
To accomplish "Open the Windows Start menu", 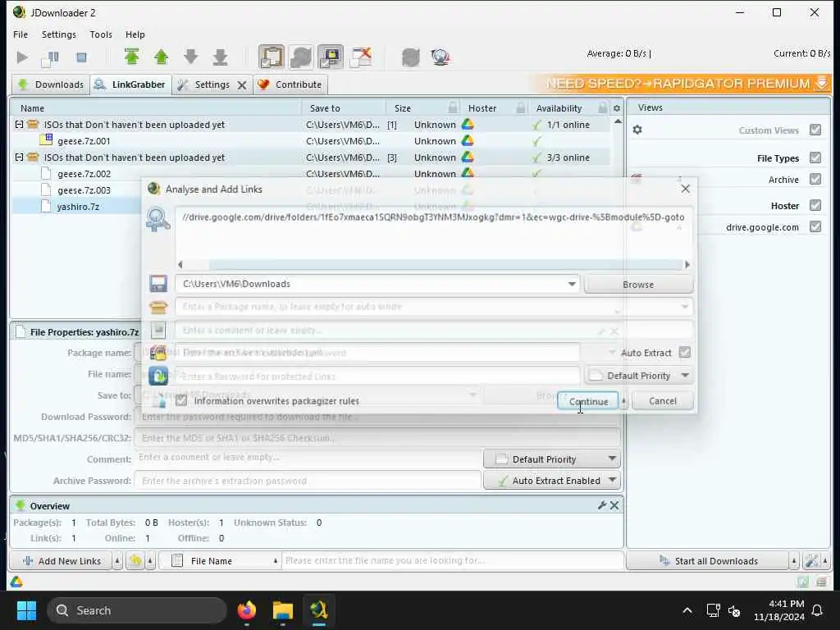I will [x=26, y=610].
